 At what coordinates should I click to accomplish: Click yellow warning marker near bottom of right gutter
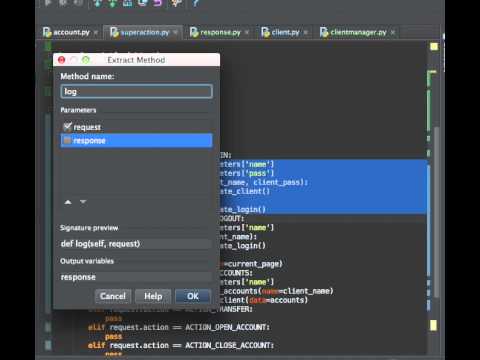point(433,325)
